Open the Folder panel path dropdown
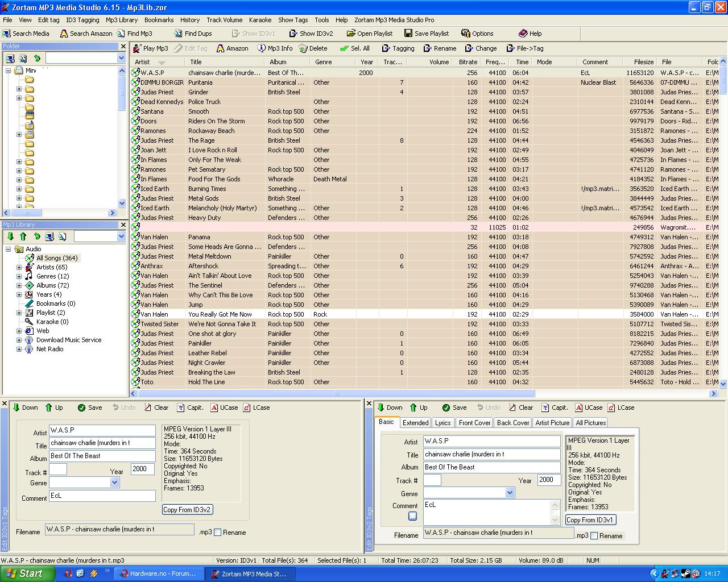This screenshot has height=582, width=728. (x=121, y=58)
